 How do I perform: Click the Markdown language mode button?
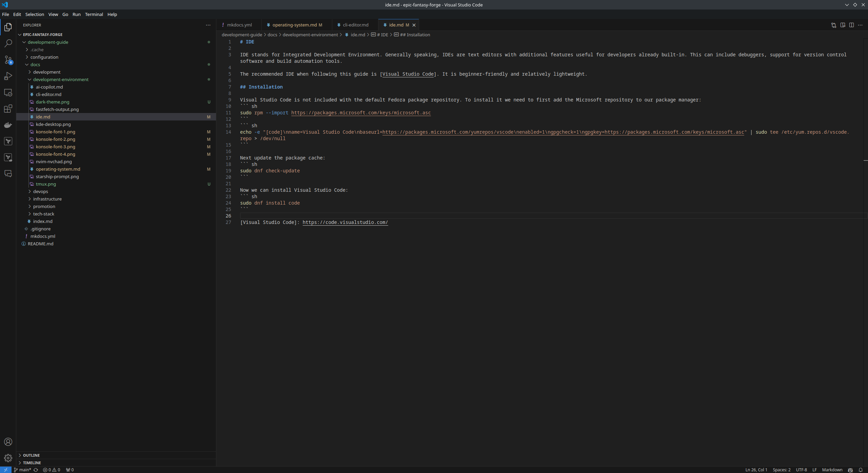832,470
